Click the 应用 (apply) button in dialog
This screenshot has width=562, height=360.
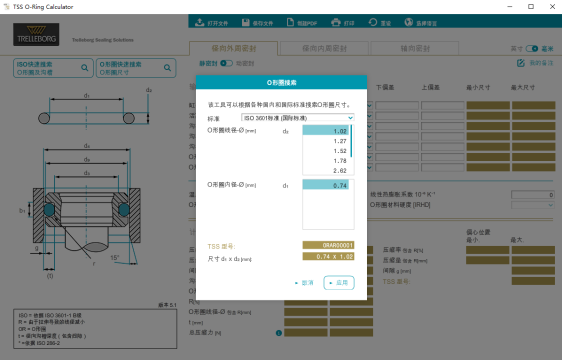click(x=339, y=283)
